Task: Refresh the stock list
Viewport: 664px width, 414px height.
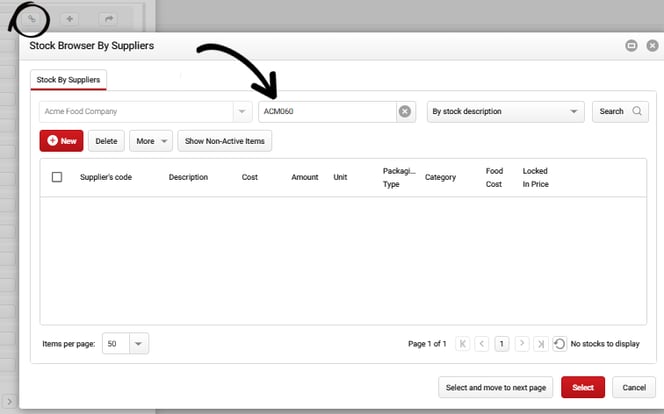Action: click(x=560, y=343)
